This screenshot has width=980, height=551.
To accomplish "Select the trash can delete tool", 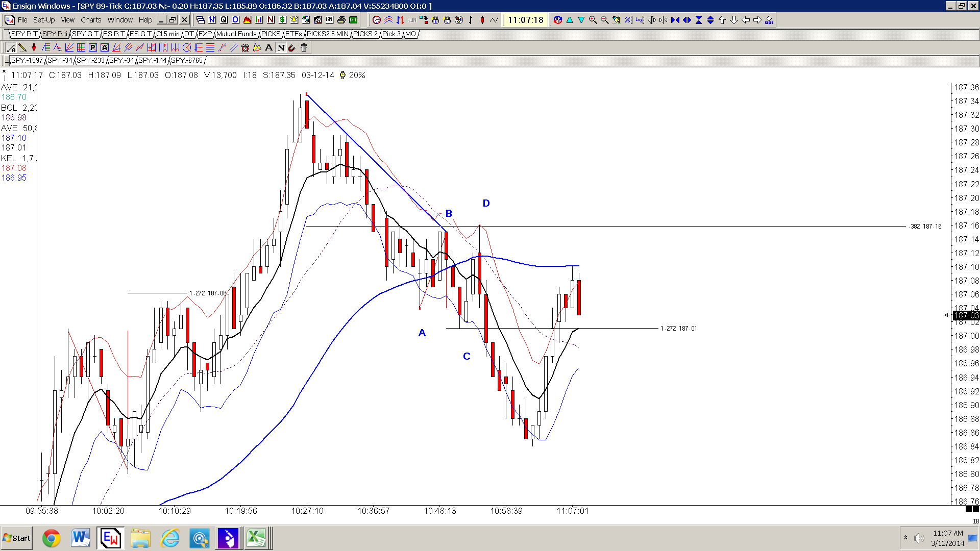I will tap(304, 47).
